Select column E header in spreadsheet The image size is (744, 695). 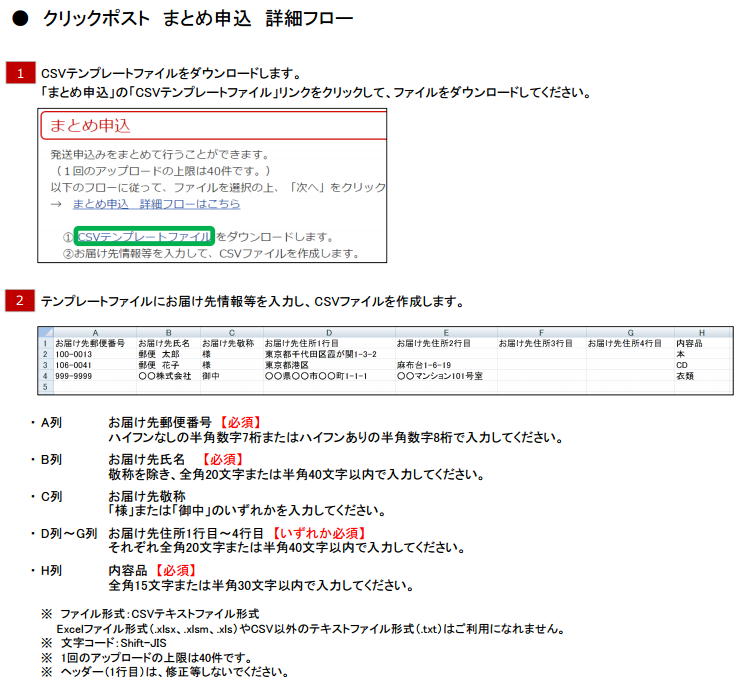coord(446,333)
